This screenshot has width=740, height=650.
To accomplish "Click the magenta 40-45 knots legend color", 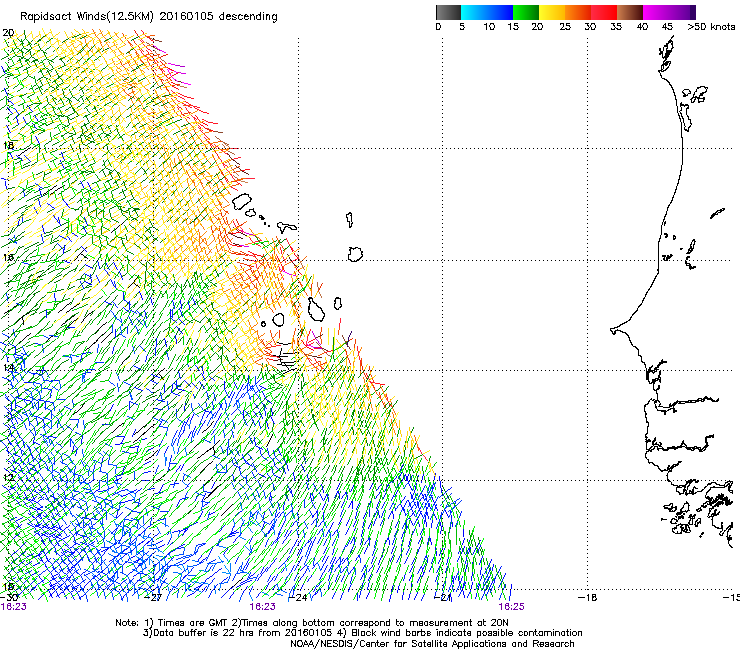I will 656,12.
